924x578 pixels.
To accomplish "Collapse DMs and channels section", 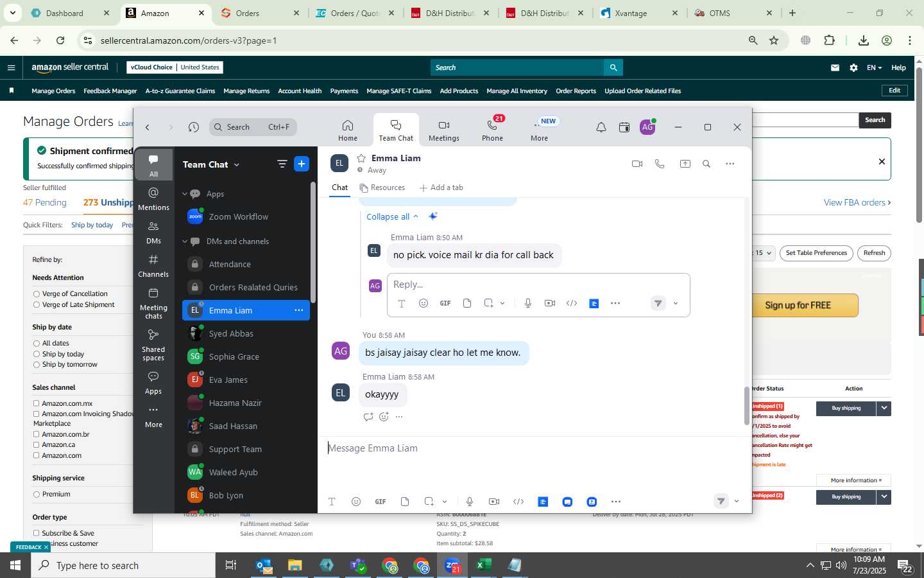I will [185, 241].
